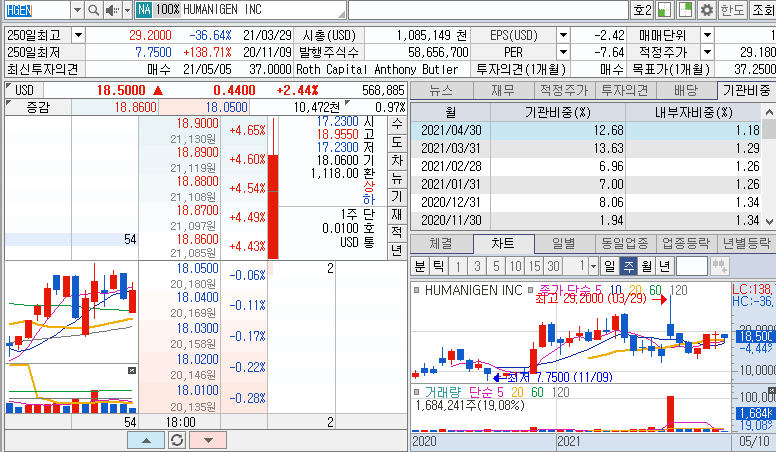Click the speaker sound icon
This screenshot has width=776, height=452.
112,10
